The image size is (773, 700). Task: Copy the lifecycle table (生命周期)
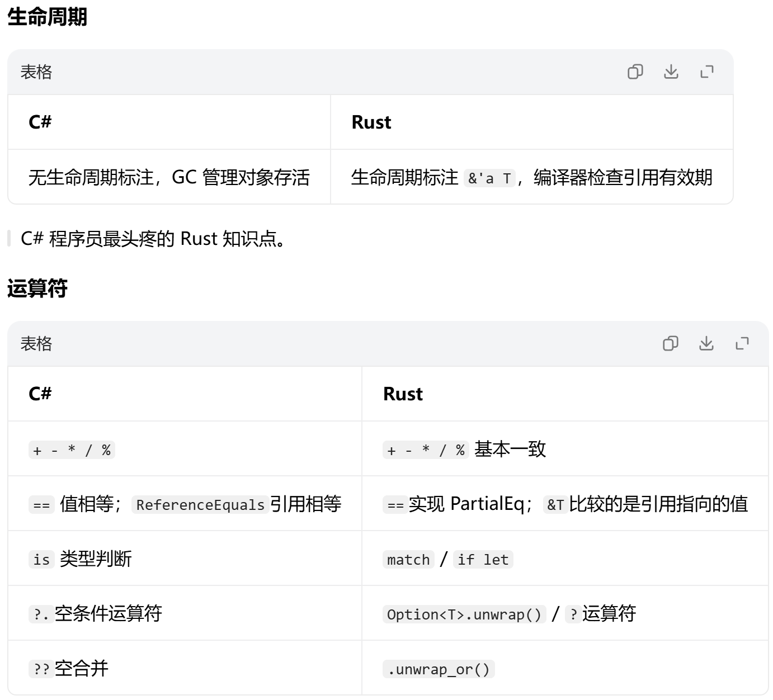tap(635, 72)
